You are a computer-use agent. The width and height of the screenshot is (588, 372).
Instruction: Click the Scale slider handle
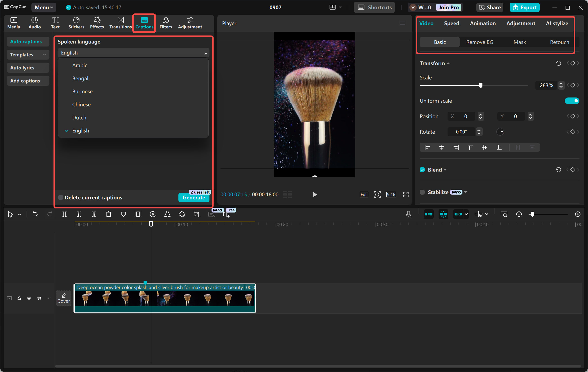[481, 85]
